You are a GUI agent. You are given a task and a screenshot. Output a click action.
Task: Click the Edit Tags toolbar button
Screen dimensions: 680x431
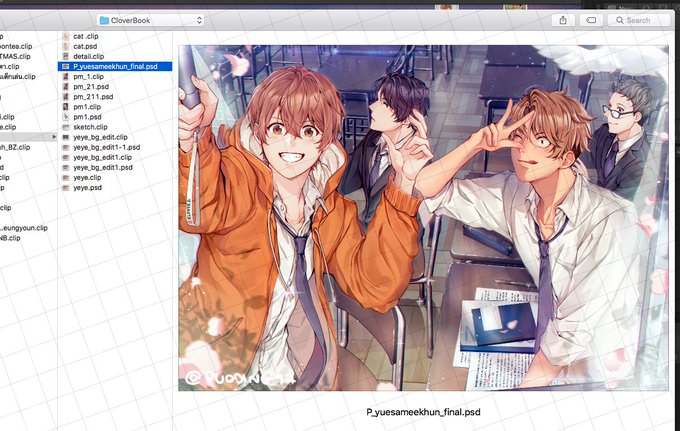(x=591, y=20)
